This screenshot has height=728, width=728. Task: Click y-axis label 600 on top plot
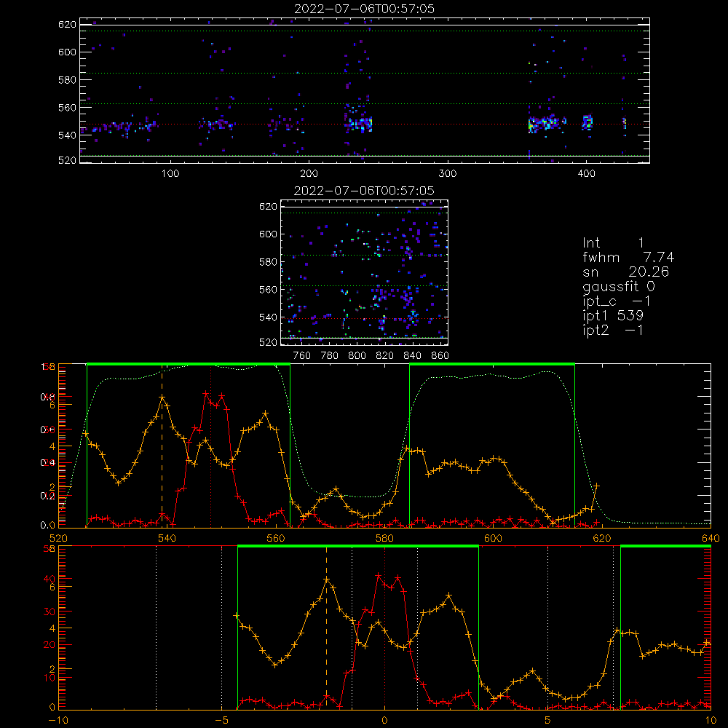tap(67, 52)
